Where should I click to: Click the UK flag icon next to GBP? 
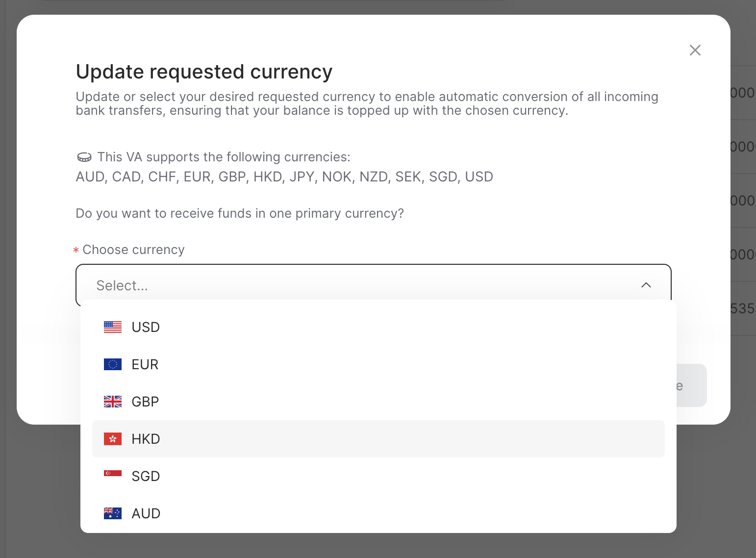(112, 402)
